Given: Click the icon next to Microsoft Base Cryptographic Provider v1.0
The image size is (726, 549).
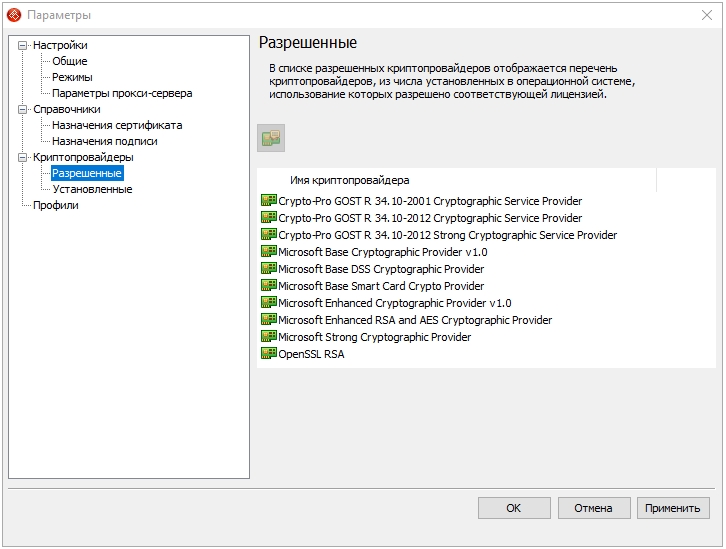Looking at the screenshot, I should click(269, 251).
